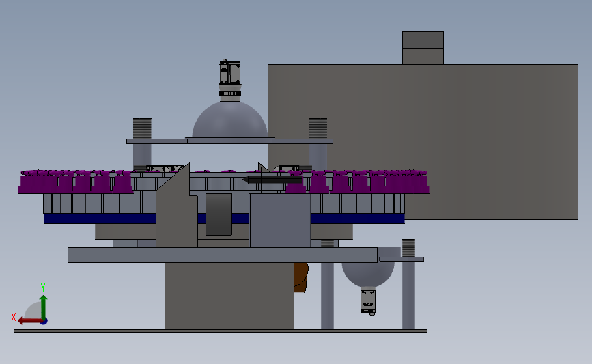
Task: Select the camera mounted above the upper dome
Action: [x=229, y=80]
